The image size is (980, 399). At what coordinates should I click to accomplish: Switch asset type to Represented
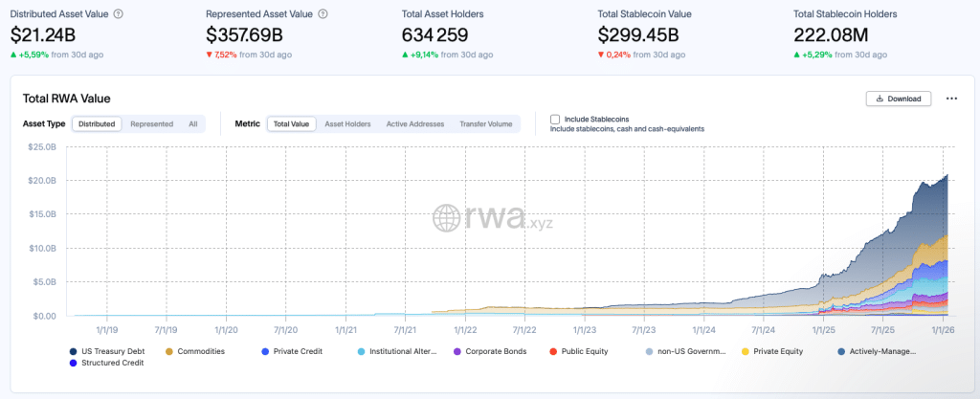click(x=151, y=123)
